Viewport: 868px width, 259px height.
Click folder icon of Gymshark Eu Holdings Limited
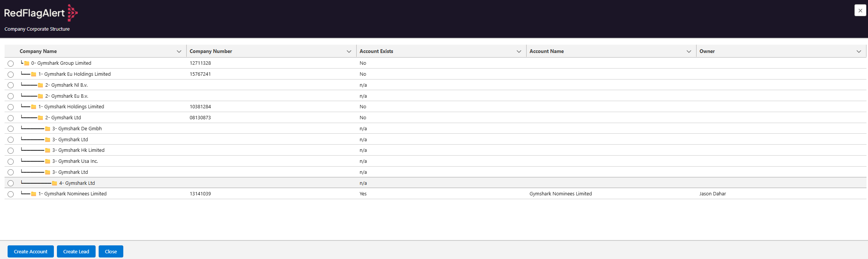click(x=34, y=74)
